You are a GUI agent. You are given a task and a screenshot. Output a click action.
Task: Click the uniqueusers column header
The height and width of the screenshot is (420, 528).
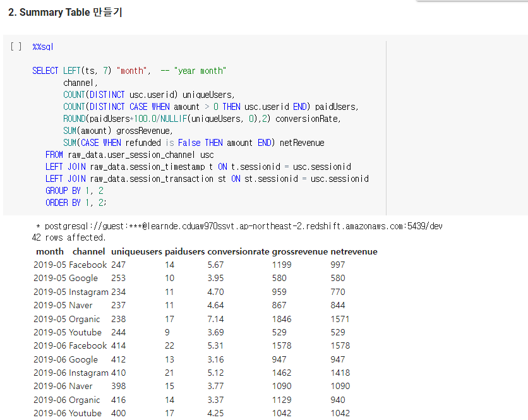(136, 251)
